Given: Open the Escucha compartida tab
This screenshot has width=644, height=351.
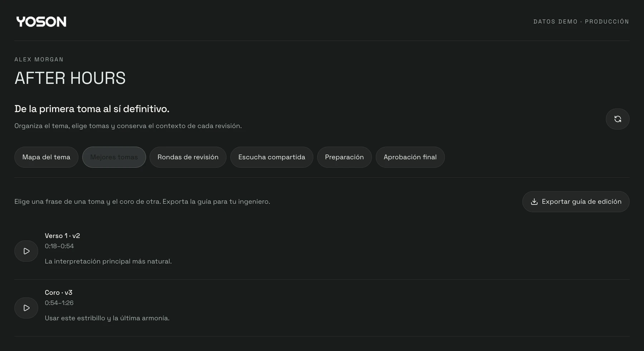Looking at the screenshot, I should [272, 157].
